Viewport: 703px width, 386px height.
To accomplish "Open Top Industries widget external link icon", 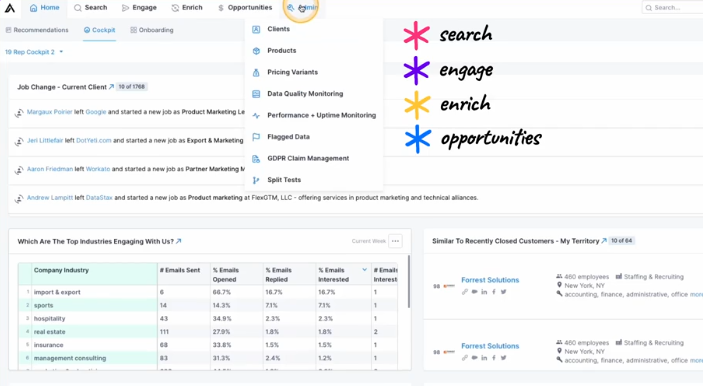I will point(178,241).
